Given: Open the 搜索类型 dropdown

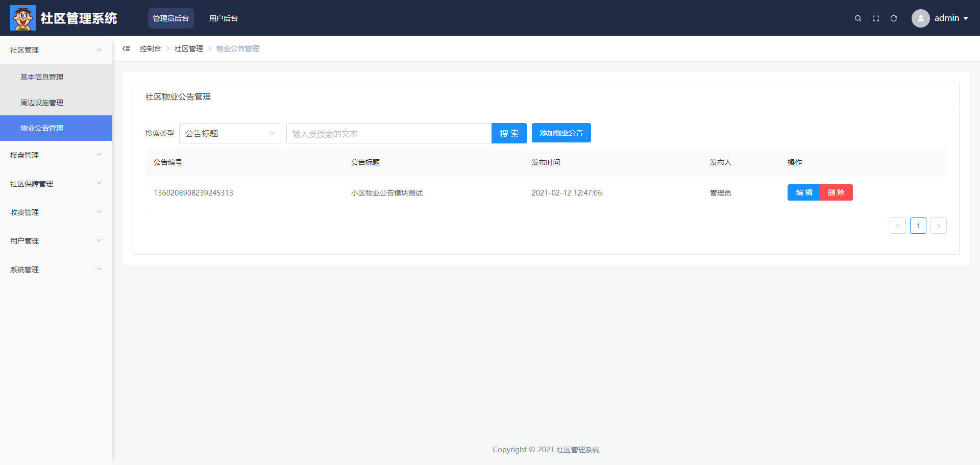Looking at the screenshot, I should click(x=230, y=133).
